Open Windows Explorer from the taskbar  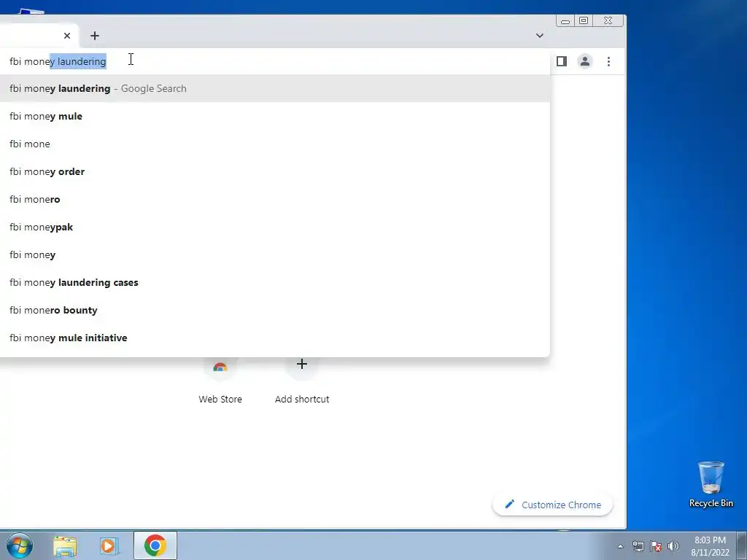(x=65, y=545)
